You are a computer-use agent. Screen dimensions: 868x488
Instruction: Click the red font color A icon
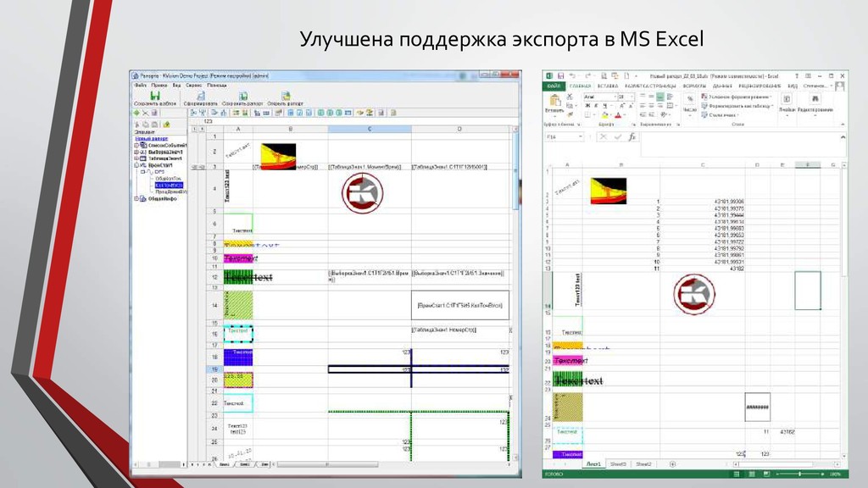tap(618, 115)
